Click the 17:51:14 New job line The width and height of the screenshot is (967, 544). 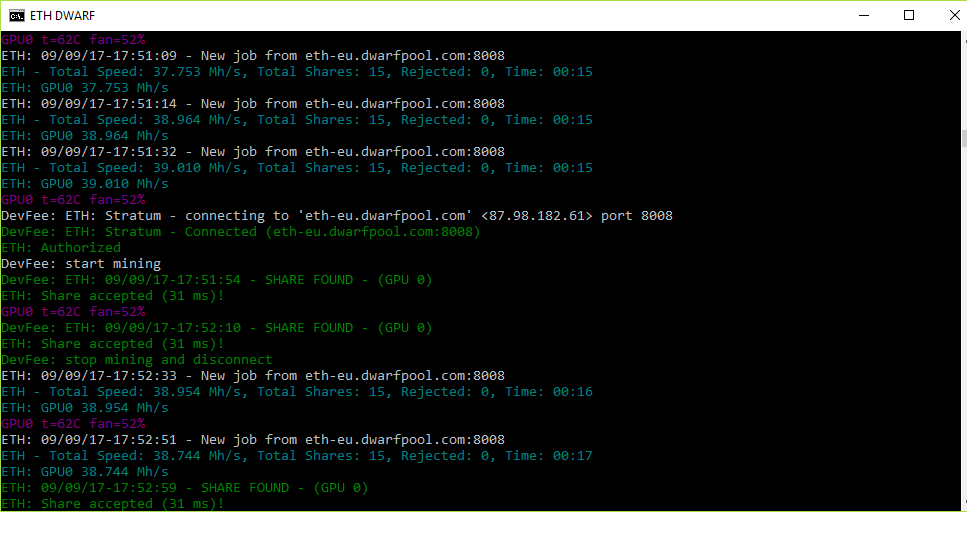(253, 104)
